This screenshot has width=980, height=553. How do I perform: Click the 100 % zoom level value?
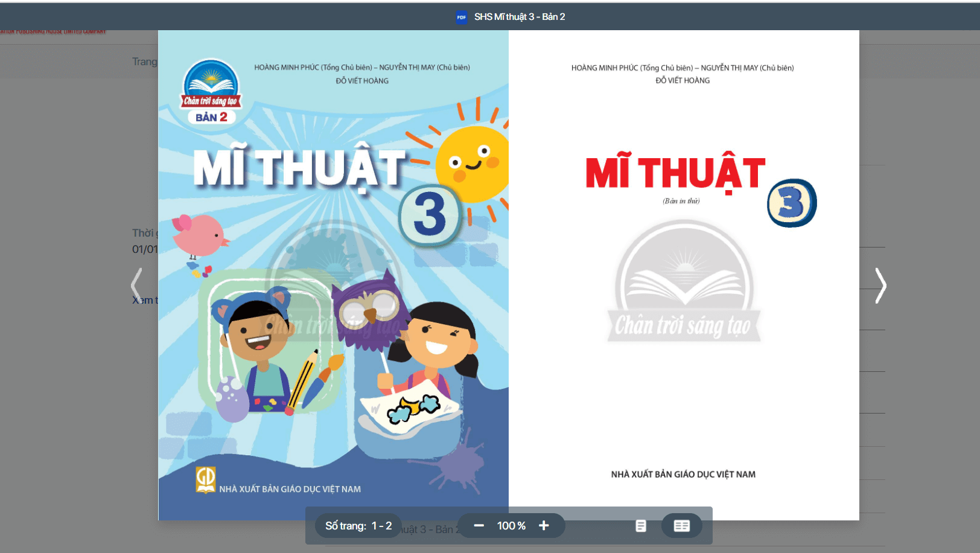(x=511, y=526)
